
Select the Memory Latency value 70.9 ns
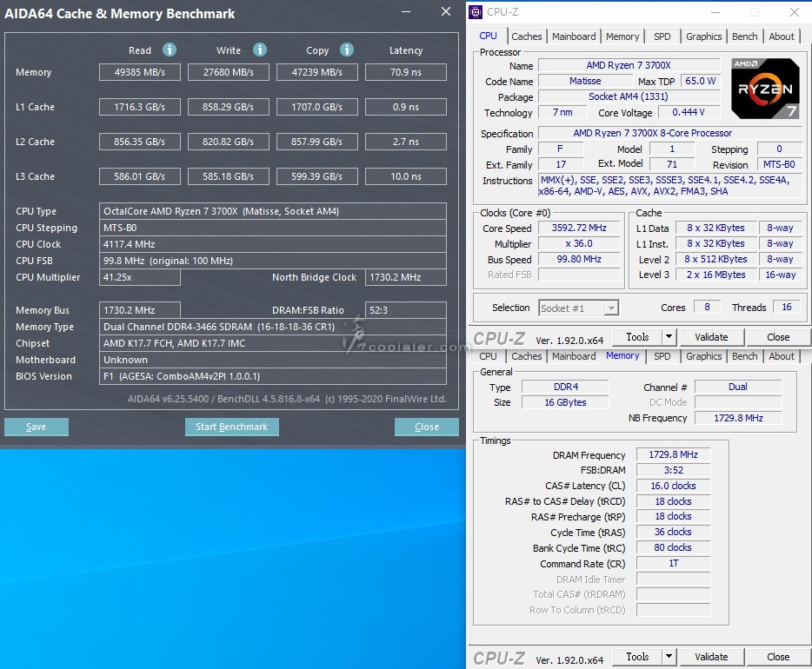tap(406, 72)
